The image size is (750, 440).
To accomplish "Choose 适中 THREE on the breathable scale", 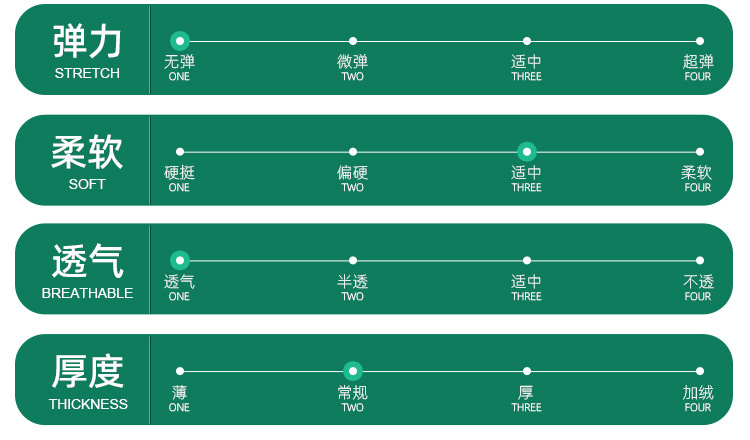I will pyautogui.click(x=527, y=261).
